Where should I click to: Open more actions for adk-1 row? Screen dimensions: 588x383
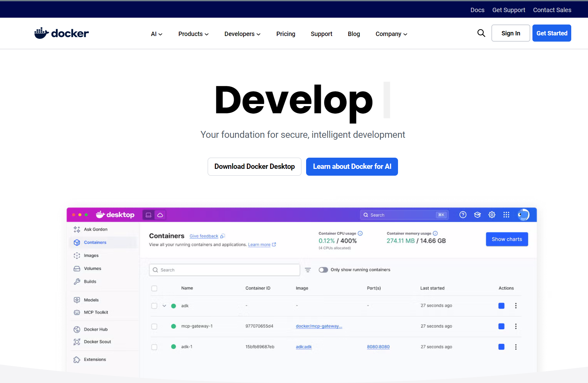(x=516, y=347)
